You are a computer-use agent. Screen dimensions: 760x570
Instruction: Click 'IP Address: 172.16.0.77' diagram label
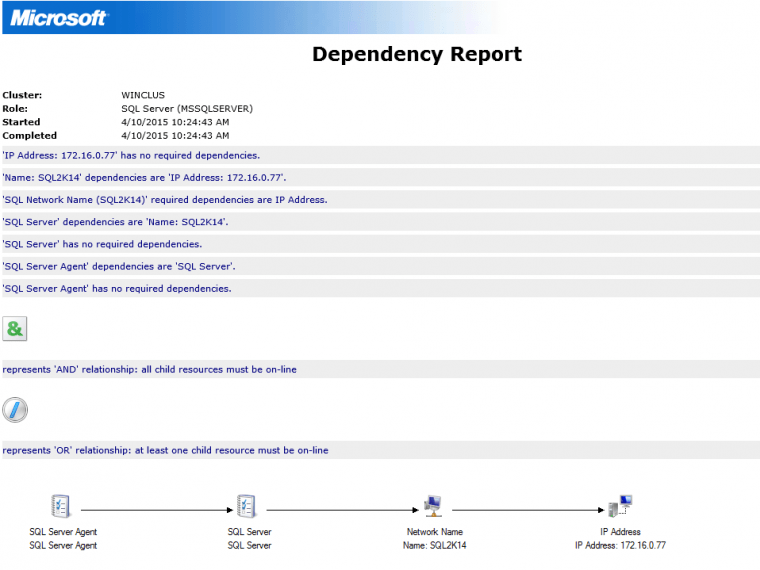click(620, 545)
